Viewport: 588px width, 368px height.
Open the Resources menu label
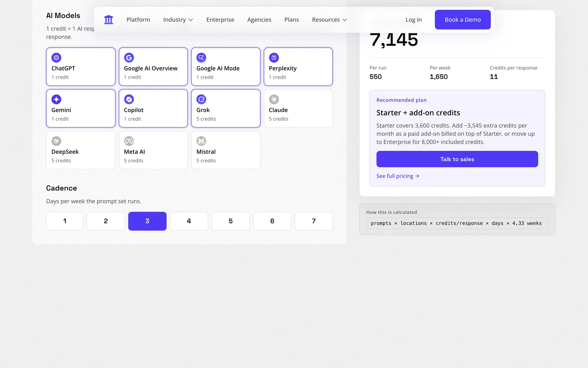[326, 20]
